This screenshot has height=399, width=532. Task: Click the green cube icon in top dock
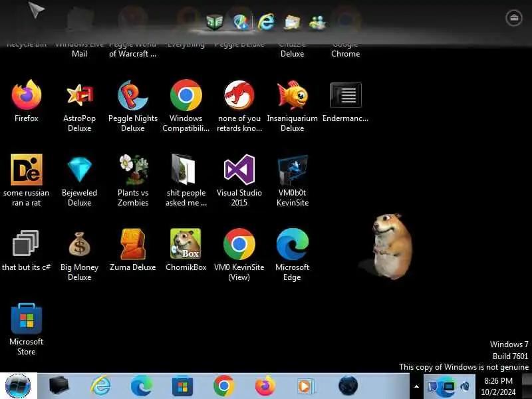coord(215,23)
